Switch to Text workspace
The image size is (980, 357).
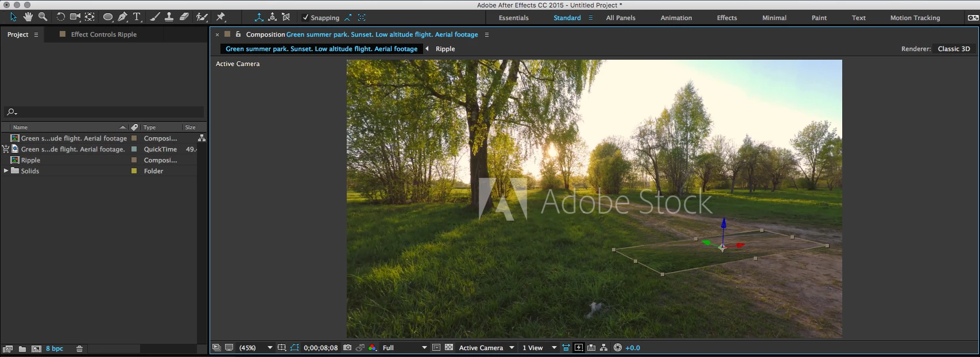click(859, 18)
